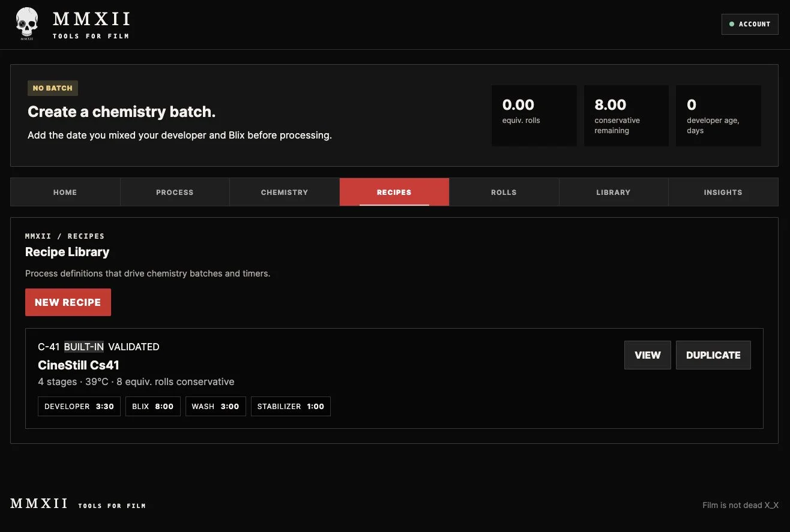Click the 'MMXII / RECIPES' breadcrumb
This screenshot has width=790, height=532.
[x=65, y=236]
